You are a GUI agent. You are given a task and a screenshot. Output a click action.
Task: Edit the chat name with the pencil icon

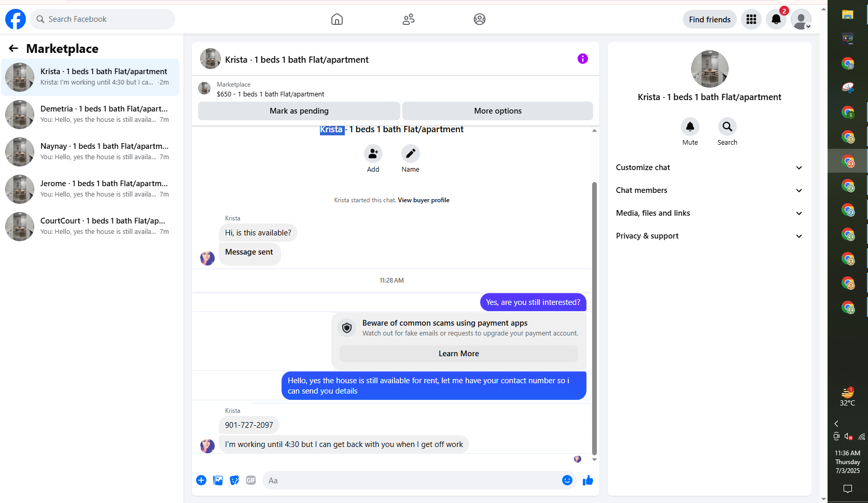(x=410, y=154)
